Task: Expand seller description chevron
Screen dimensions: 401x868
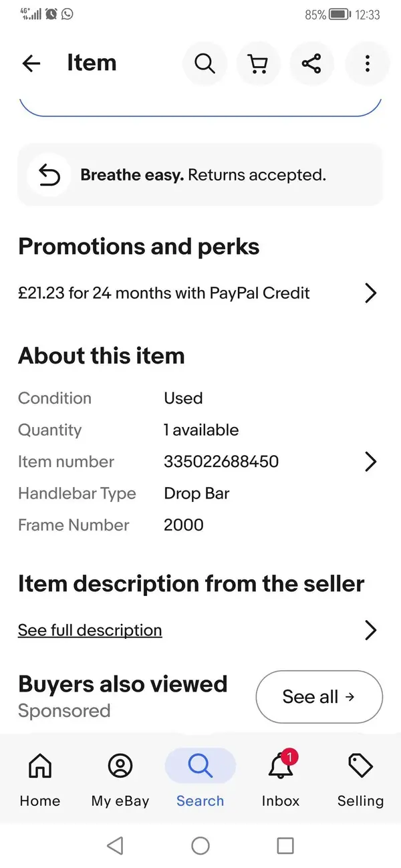Action: point(371,630)
